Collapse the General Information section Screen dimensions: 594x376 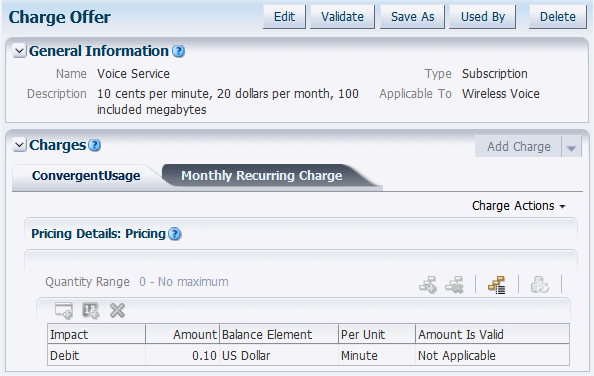point(19,51)
